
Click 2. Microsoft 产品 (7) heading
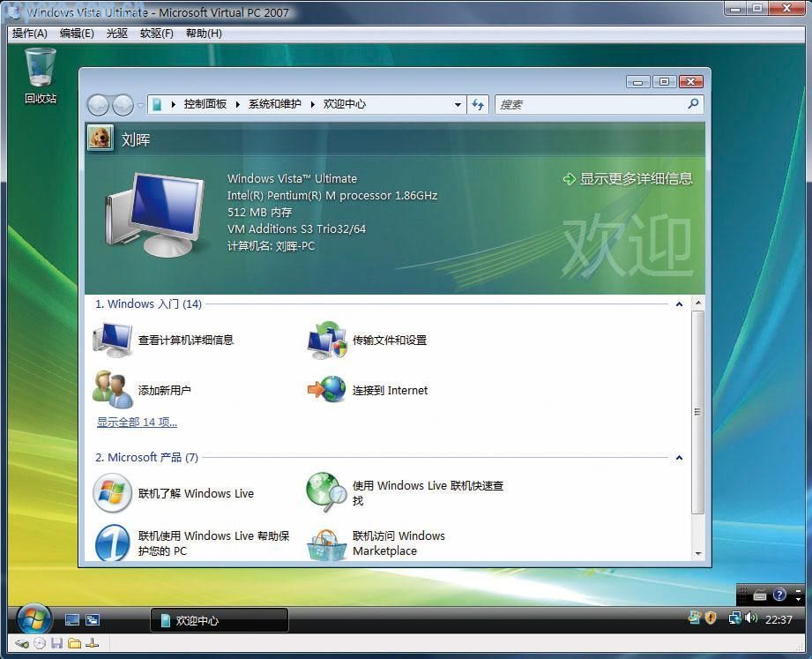point(146,458)
